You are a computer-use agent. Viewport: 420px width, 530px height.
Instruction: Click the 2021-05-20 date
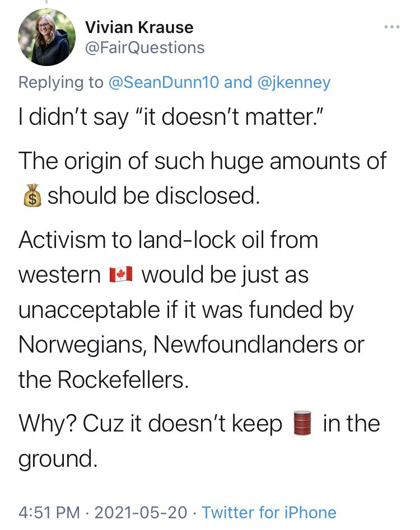tap(141, 512)
